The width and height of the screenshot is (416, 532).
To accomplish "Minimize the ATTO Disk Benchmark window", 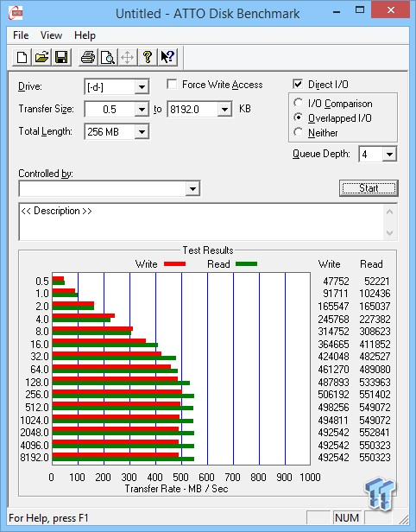I will tap(337, 12).
